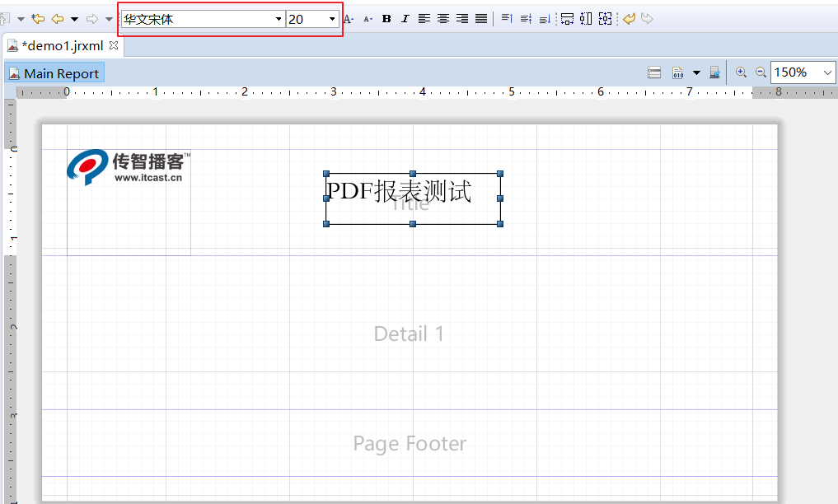The image size is (838, 504).
Task: Decrease font size with the smaller A icon
Action: click(x=368, y=19)
